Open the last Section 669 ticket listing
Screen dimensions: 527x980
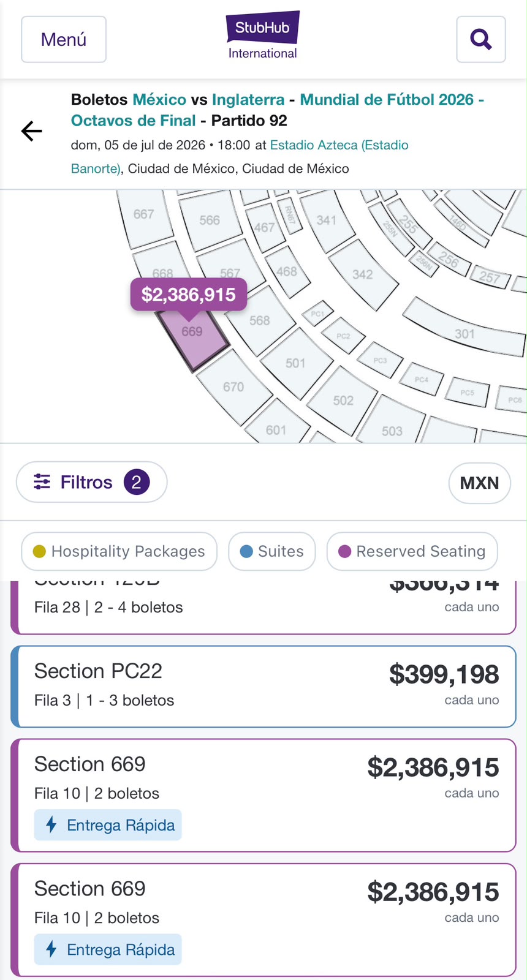(x=263, y=919)
